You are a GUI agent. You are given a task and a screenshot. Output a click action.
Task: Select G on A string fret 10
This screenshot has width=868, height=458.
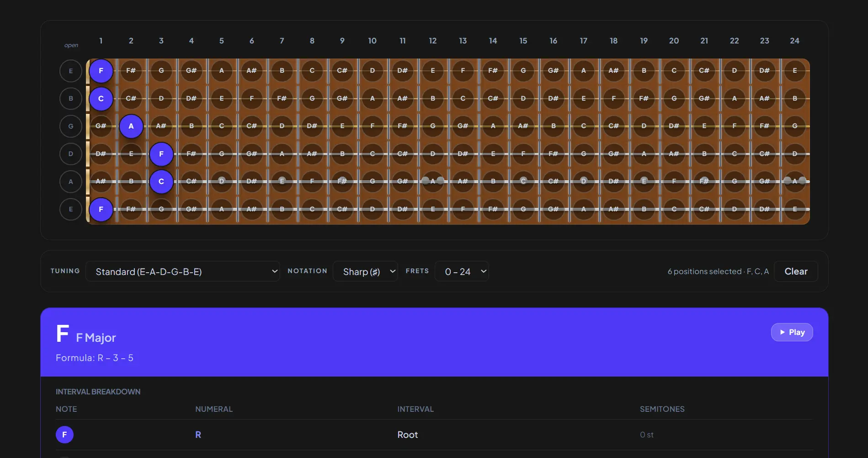pos(373,182)
